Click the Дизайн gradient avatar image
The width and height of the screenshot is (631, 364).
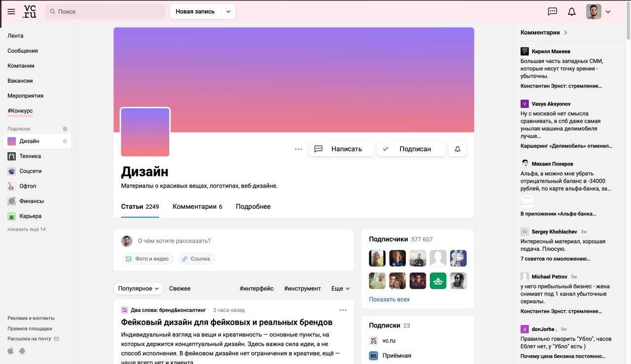click(145, 132)
